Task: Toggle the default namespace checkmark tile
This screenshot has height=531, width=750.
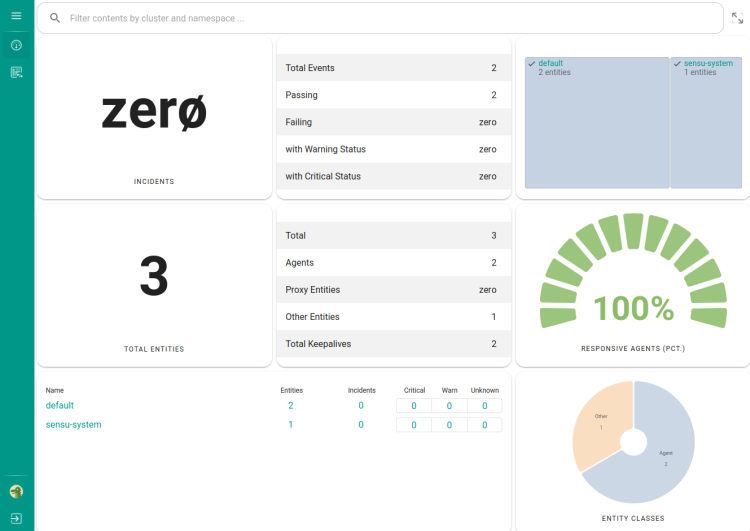Action: 597,122
